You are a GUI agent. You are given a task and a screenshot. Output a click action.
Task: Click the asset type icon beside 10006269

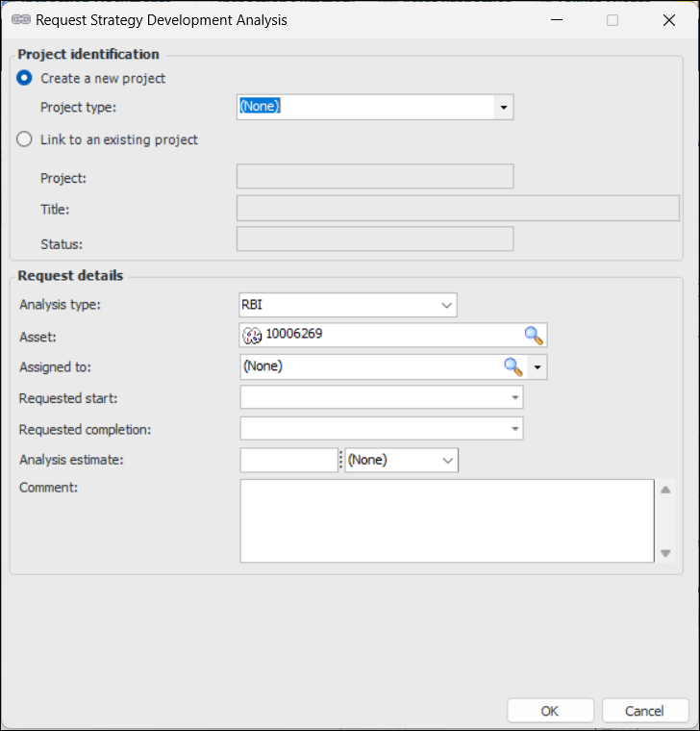(x=252, y=336)
